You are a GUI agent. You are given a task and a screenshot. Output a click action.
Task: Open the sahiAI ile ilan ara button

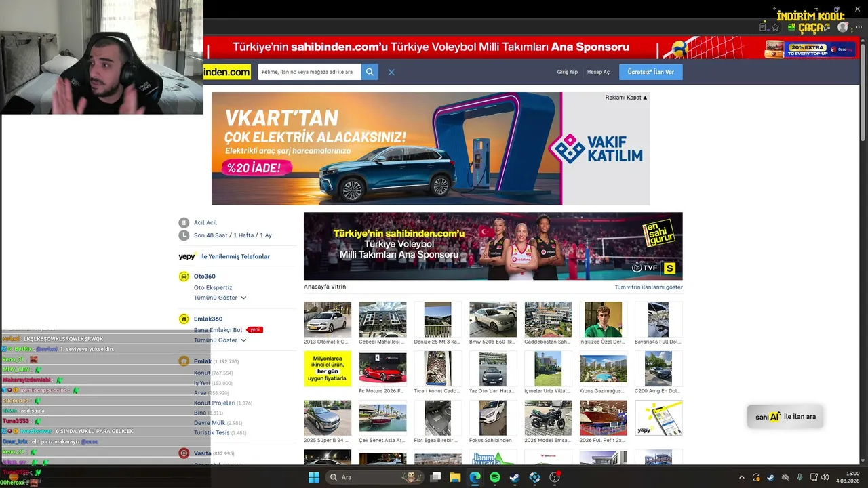[785, 417]
